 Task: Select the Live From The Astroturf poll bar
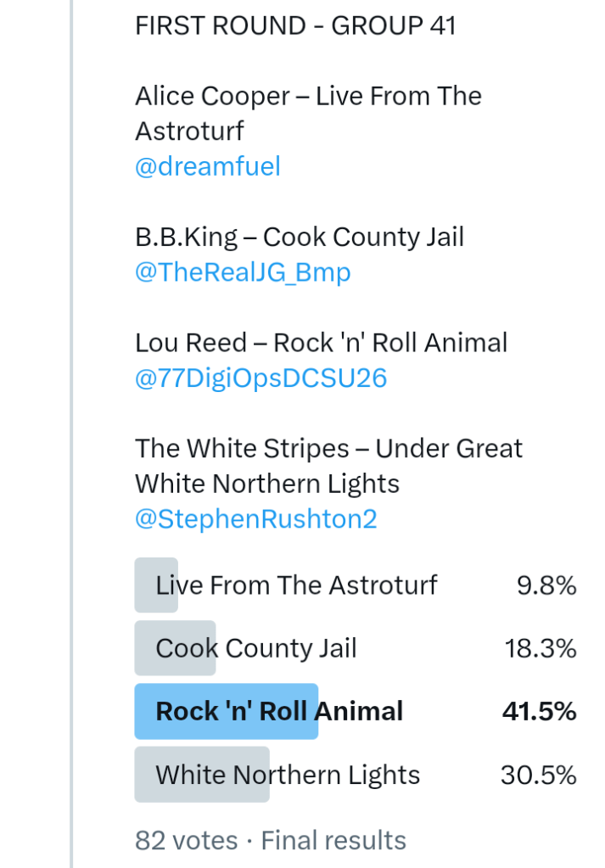click(296, 585)
